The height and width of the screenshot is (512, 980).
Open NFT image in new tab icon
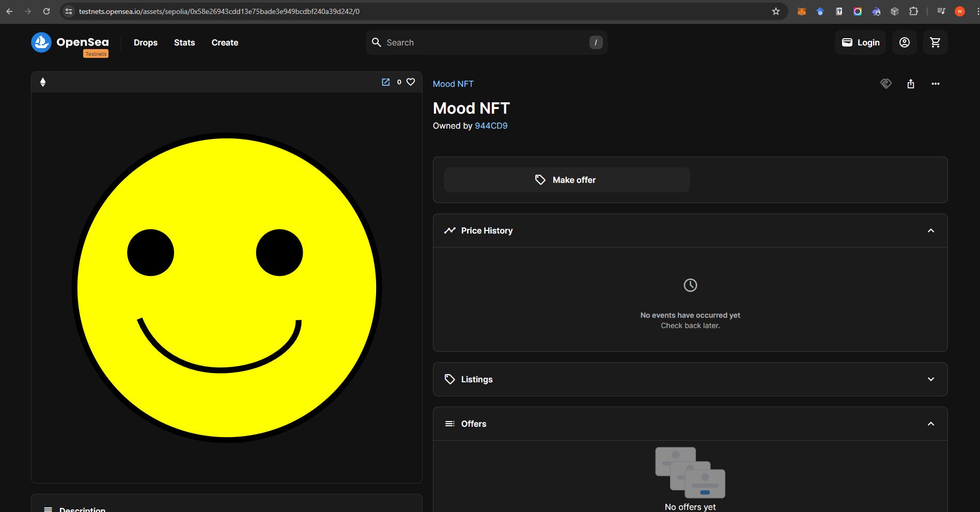[x=385, y=82]
